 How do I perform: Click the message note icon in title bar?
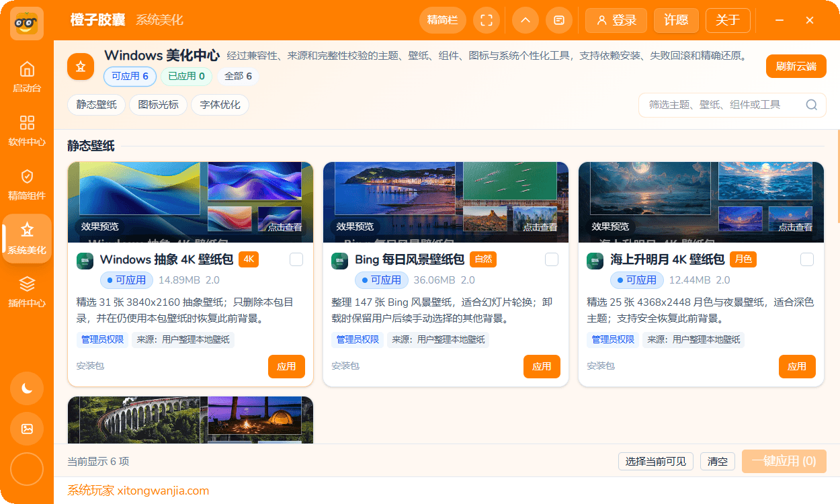click(x=559, y=20)
